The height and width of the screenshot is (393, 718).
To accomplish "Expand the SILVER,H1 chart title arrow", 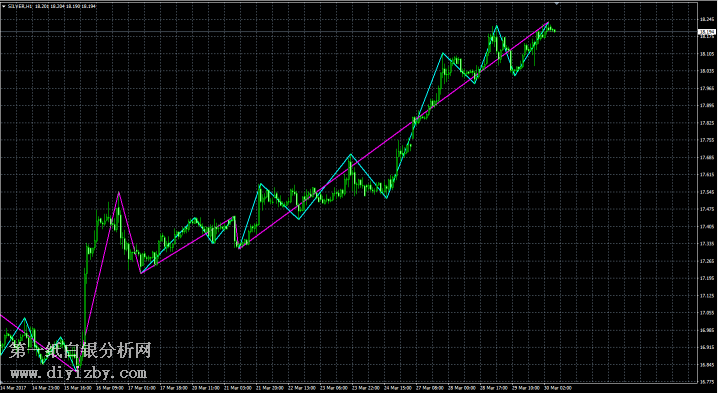I will [4, 6].
